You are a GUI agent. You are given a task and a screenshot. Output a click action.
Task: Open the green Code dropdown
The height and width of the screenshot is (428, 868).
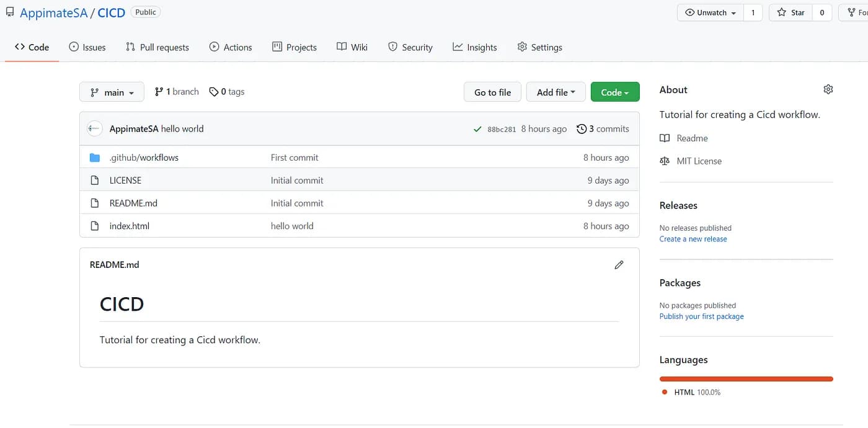[x=614, y=92]
